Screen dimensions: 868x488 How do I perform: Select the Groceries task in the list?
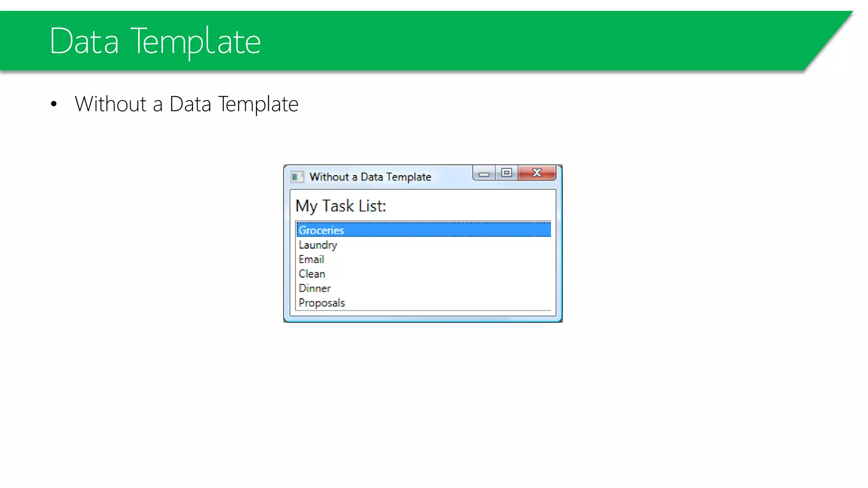click(423, 230)
